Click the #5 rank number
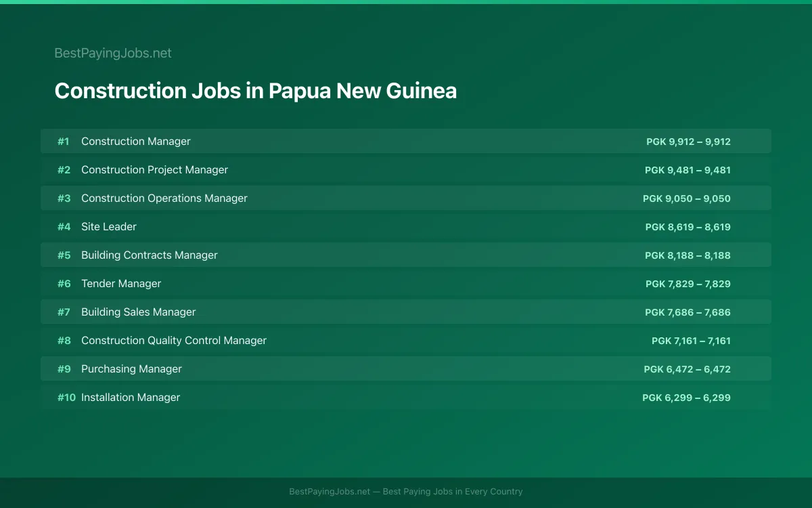The image size is (812, 508). click(x=64, y=255)
